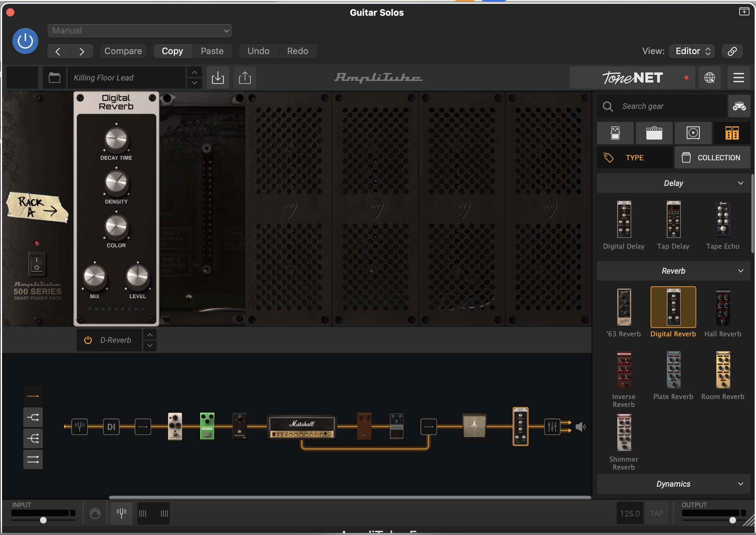Image resolution: width=756 pixels, height=535 pixels.
Task: Select the Room Reverb unit
Action: [723, 370]
